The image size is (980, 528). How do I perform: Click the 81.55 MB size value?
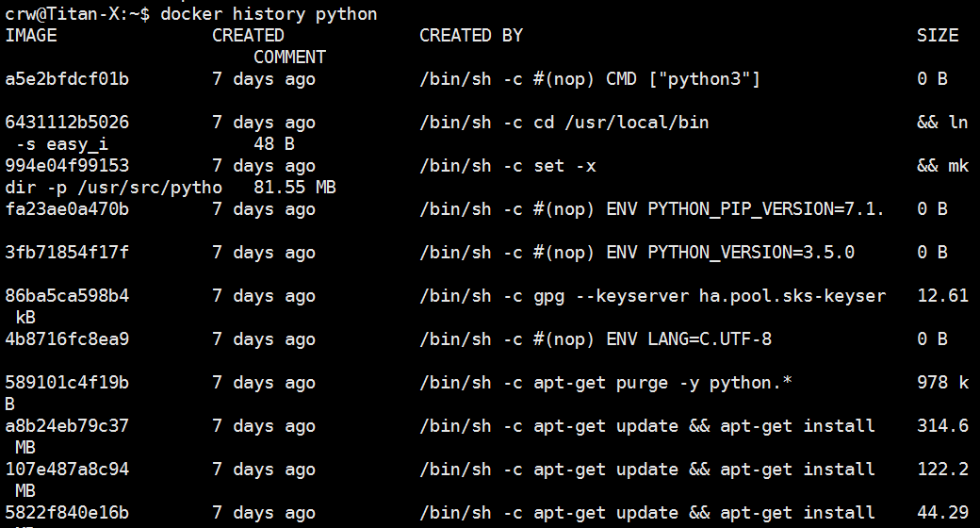tap(295, 188)
